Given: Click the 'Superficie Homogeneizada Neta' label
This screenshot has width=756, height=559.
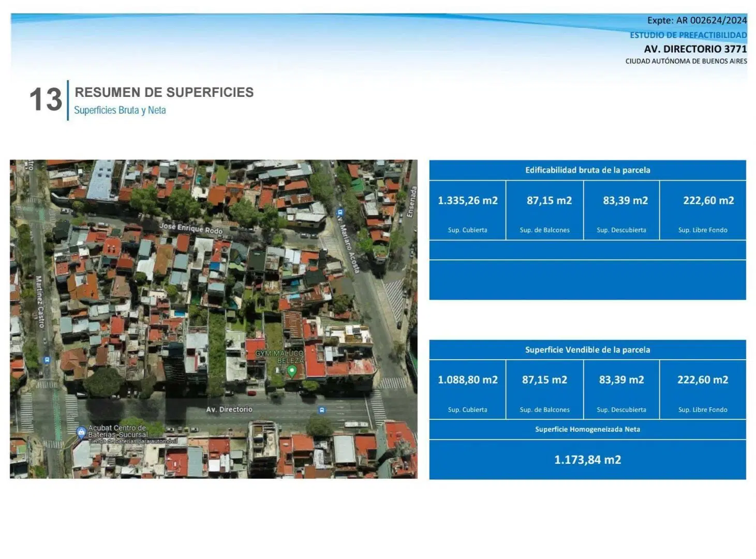Looking at the screenshot, I should click(x=587, y=430).
